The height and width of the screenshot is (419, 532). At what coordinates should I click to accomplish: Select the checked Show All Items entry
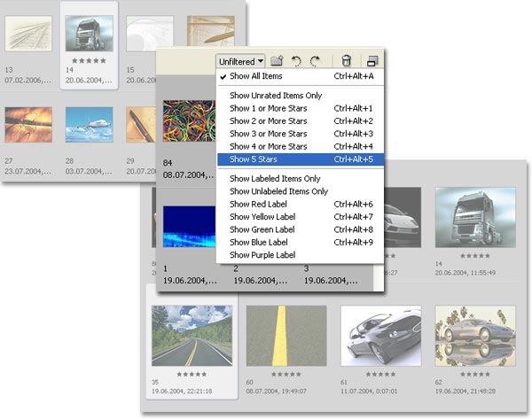point(258,78)
